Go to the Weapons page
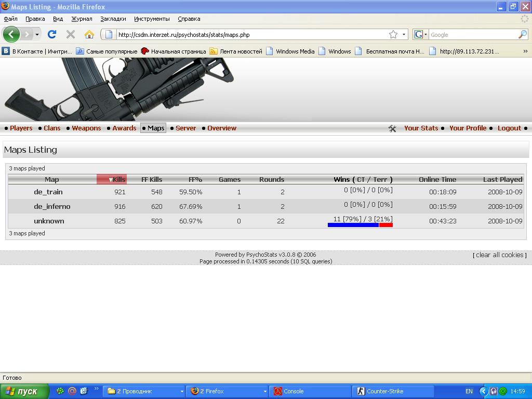This screenshot has height=399, width=532. click(x=87, y=128)
